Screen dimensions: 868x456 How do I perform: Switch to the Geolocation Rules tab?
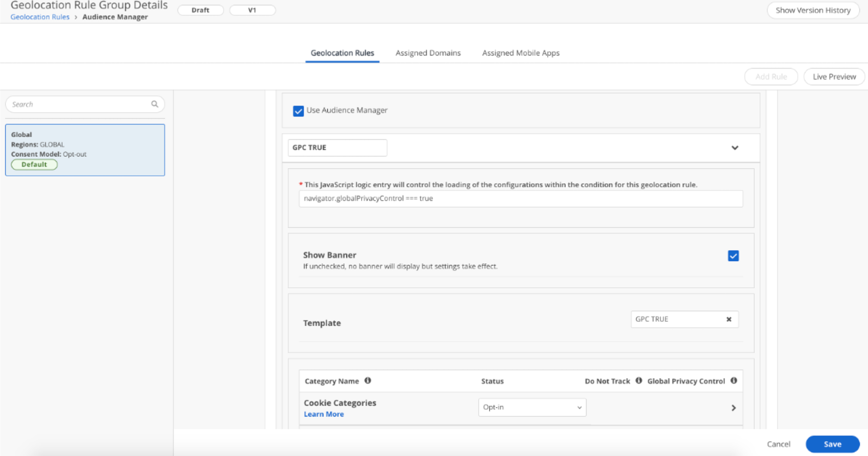(x=342, y=53)
